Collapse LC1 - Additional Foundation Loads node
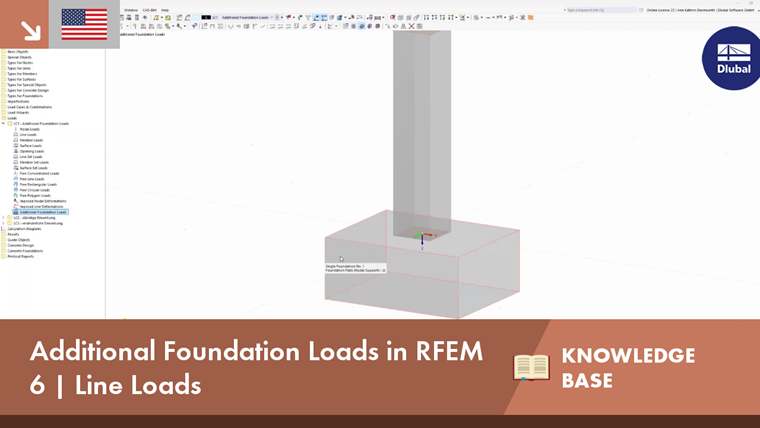 pyautogui.click(x=3, y=124)
